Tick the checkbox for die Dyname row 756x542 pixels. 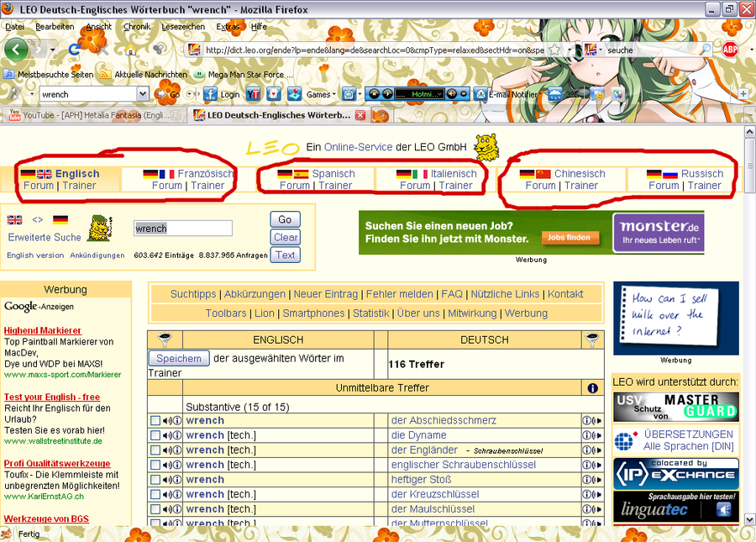click(155, 435)
